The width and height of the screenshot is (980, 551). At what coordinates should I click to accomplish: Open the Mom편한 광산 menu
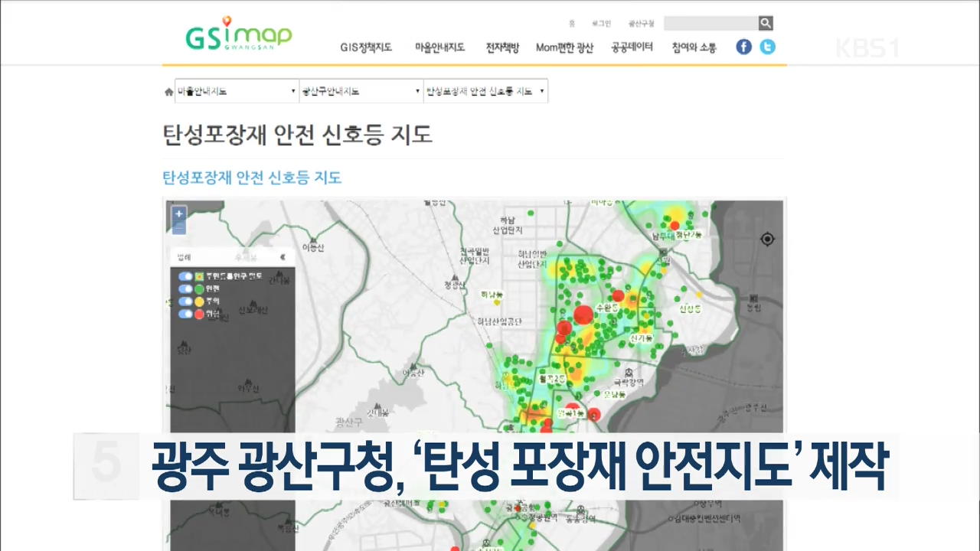(564, 47)
